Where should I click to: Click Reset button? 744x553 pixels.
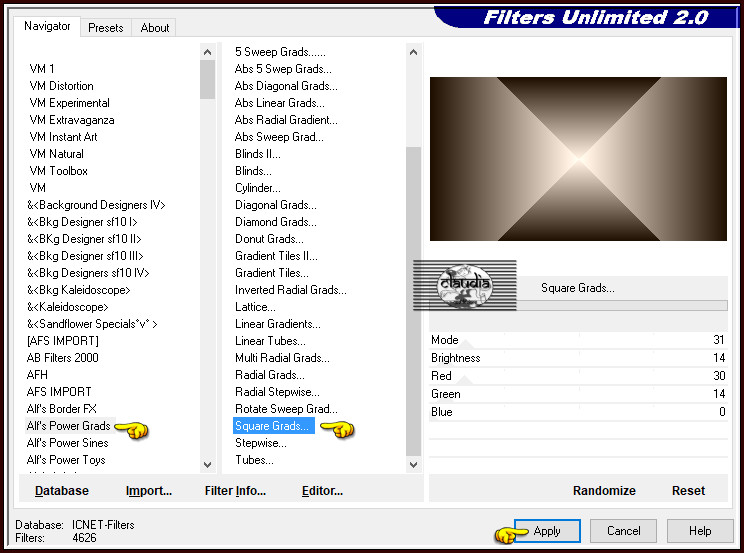click(x=688, y=491)
